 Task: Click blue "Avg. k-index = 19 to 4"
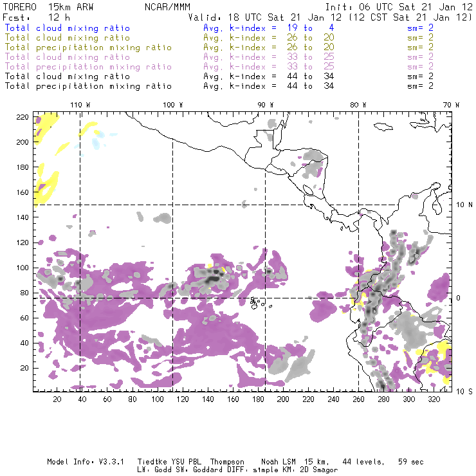pos(269,28)
